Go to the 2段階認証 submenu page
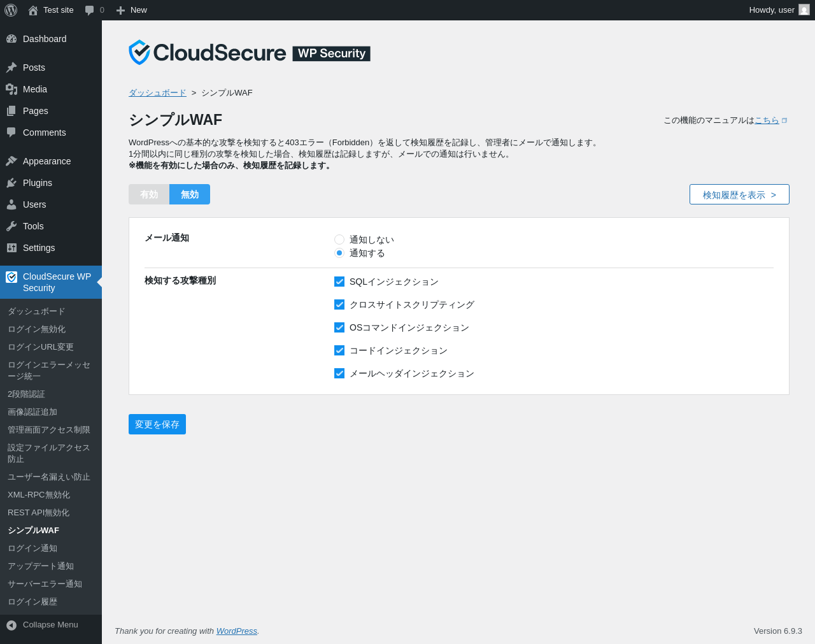 point(26,394)
